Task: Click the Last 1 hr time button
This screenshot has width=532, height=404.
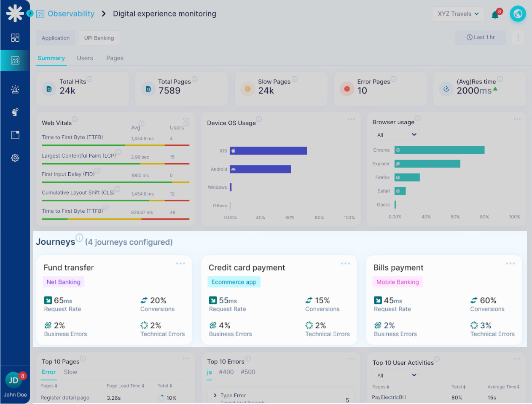Action: pos(481,37)
